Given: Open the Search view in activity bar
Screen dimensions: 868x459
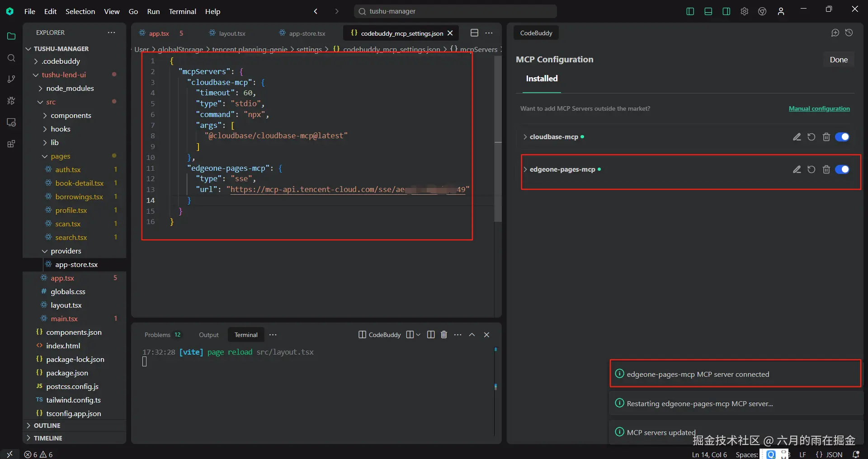Looking at the screenshot, I should (11, 58).
